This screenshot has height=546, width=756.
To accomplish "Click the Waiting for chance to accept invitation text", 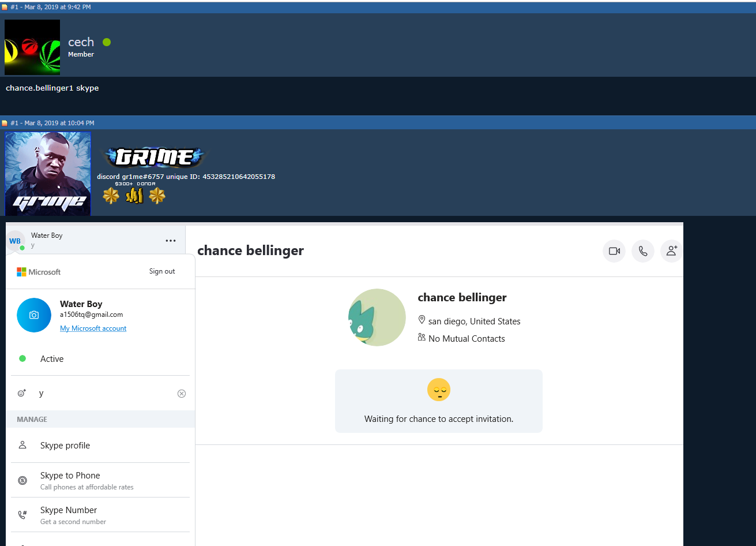I will click(x=439, y=419).
